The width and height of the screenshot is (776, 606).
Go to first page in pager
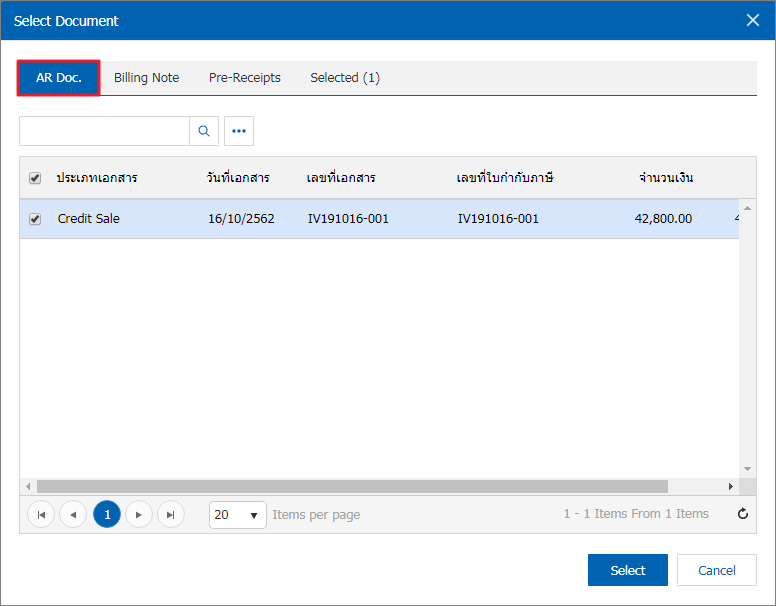coord(41,514)
